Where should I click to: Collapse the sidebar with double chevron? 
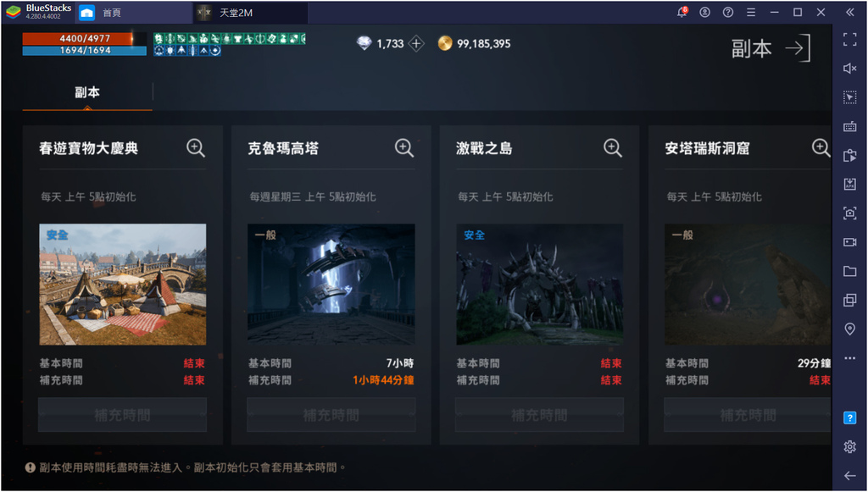point(849,12)
